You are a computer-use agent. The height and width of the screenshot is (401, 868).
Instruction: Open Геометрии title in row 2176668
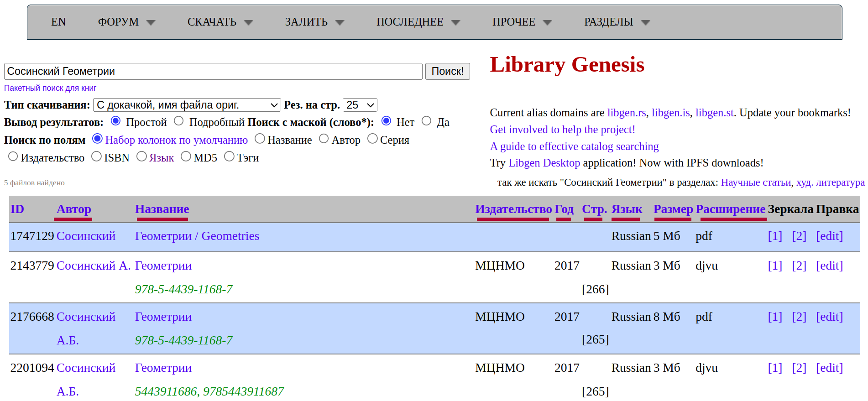163,317
